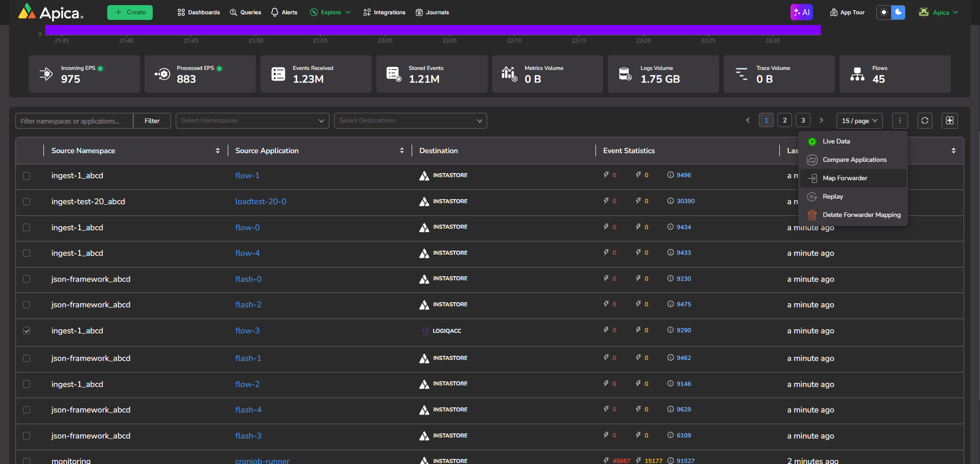
Task: Click the three-dot more options icon
Action: coord(900,120)
